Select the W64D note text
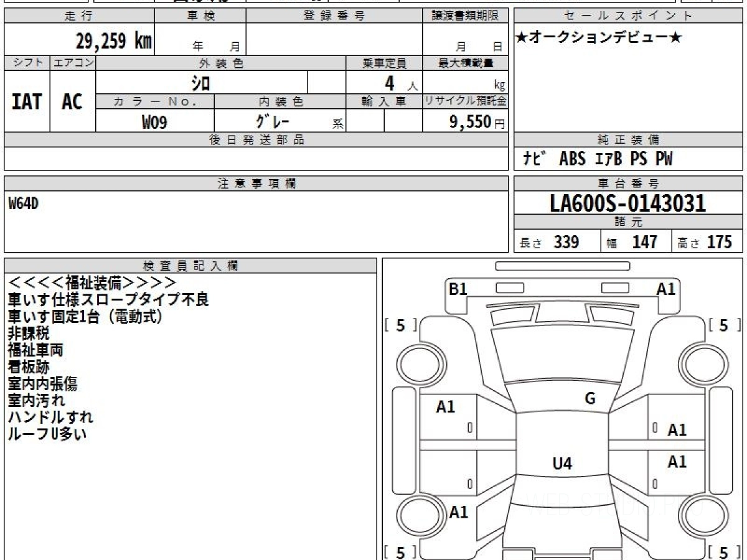Screen dimensions: 747x560 point(24,203)
